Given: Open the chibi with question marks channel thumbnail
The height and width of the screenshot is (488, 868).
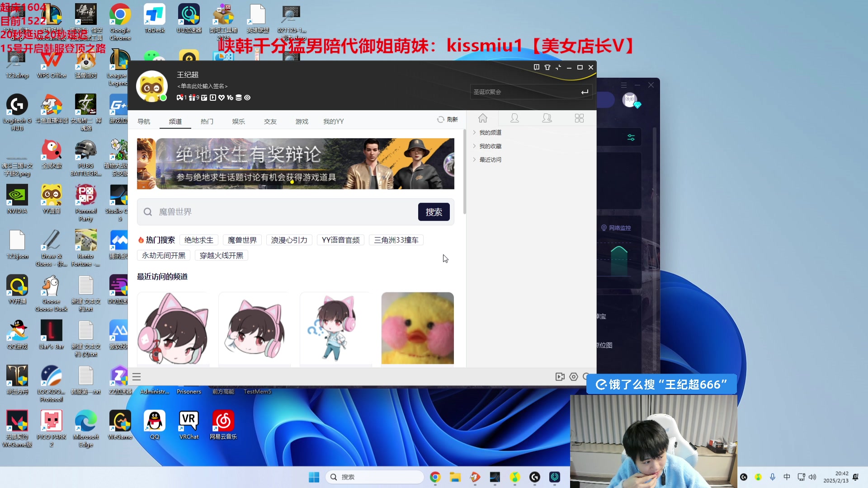Looking at the screenshot, I should point(336,328).
